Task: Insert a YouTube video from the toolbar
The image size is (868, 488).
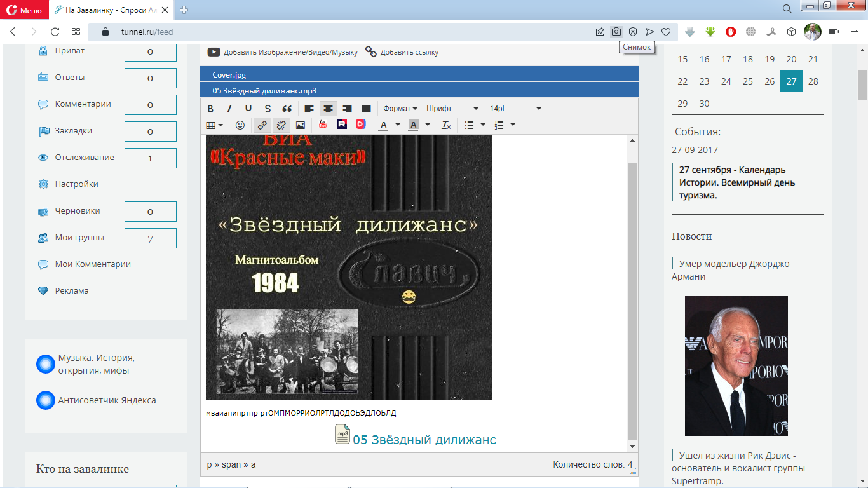Action: point(323,125)
